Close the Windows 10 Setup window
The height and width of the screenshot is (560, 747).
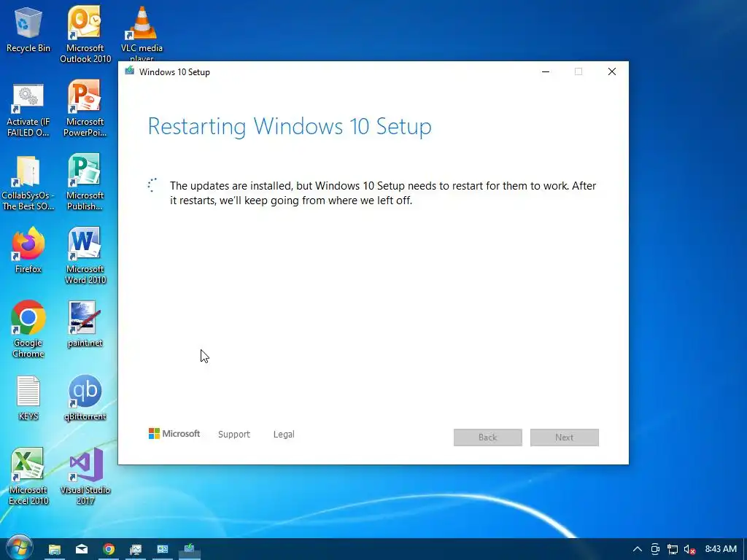612,72
